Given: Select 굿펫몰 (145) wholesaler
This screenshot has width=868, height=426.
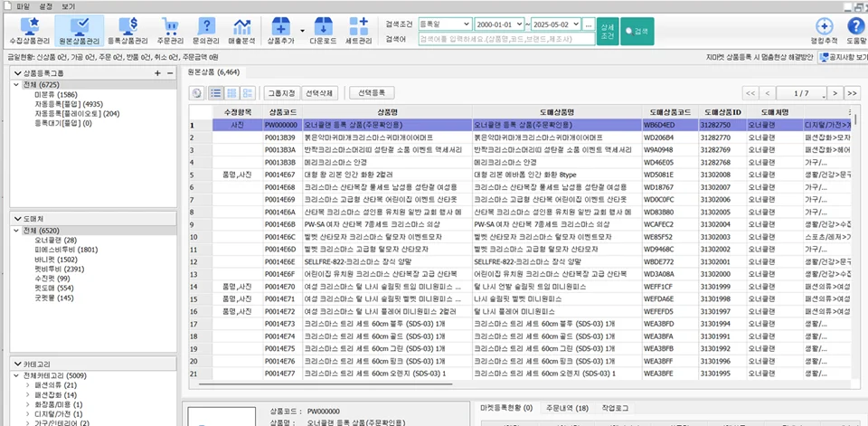Looking at the screenshot, I should coord(53,298).
